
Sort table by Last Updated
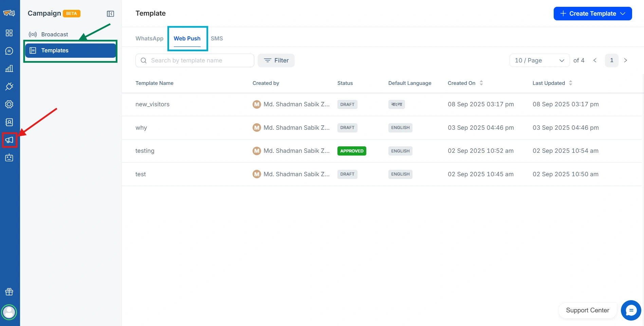click(x=570, y=83)
